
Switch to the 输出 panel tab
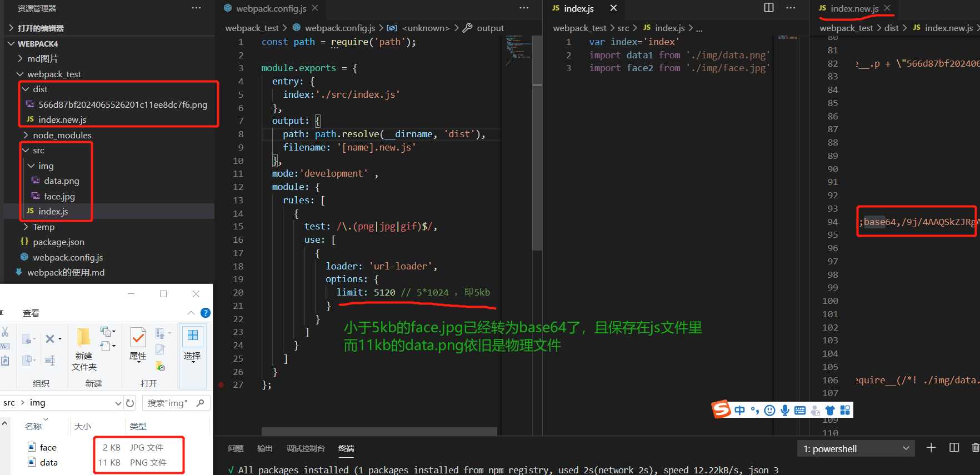point(265,448)
